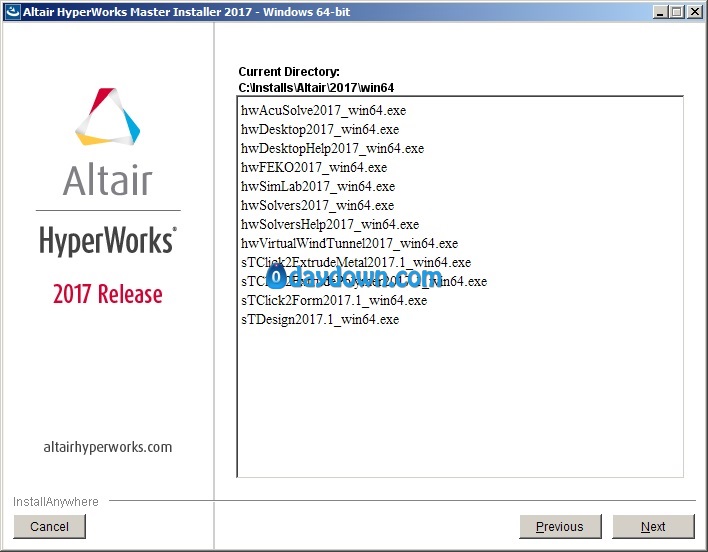Select hwAcuSolve2017_win64.exe in the list
The height and width of the screenshot is (552, 708).
tap(323, 111)
